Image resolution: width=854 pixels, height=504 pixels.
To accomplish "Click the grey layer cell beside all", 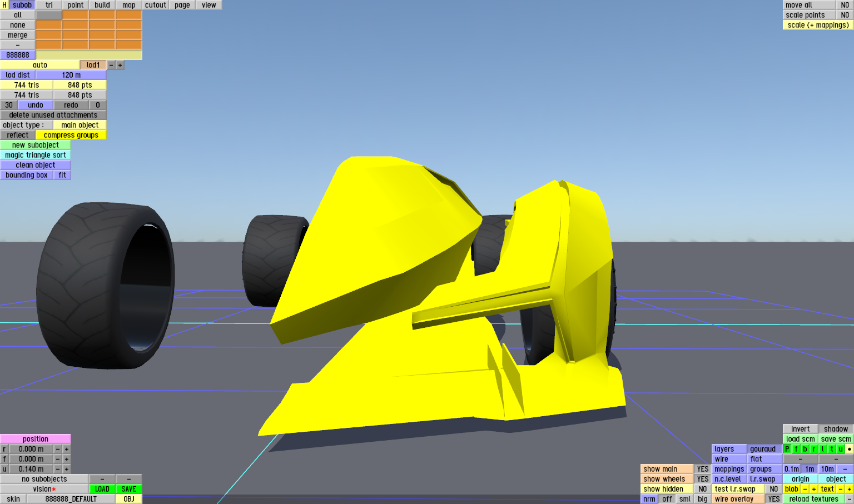I will pyautogui.click(x=49, y=15).
